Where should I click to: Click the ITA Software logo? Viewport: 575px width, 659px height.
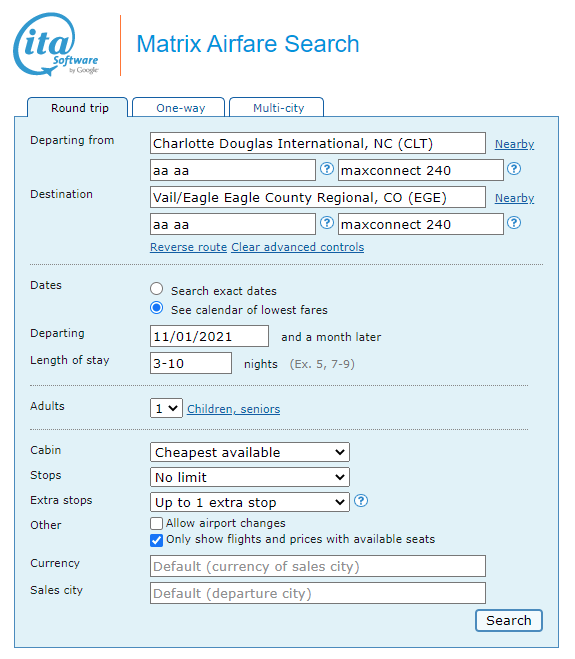pos(55,45)
